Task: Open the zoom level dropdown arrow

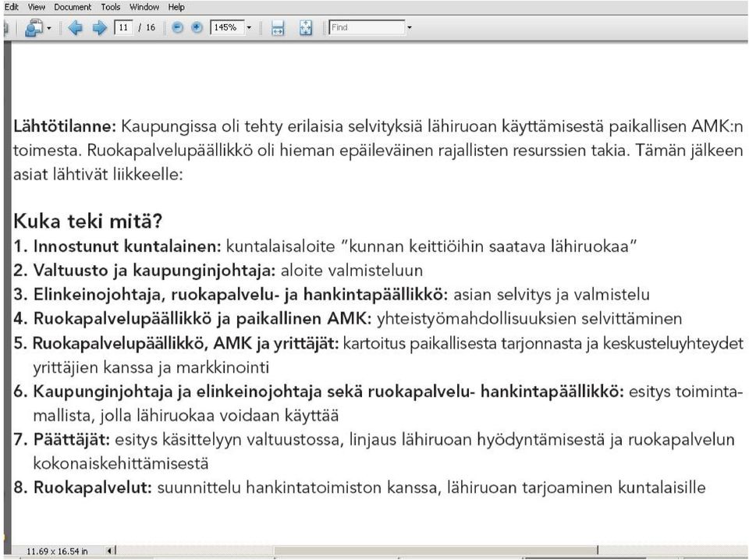Action: point(249,28)
